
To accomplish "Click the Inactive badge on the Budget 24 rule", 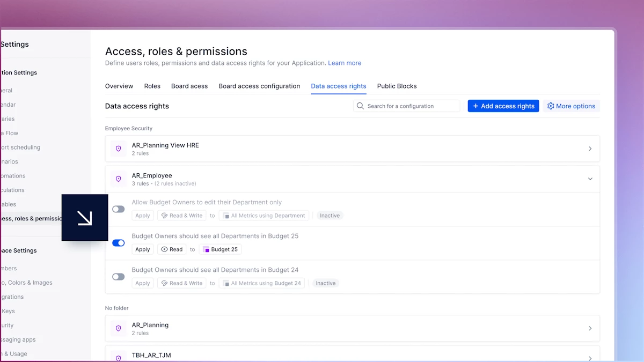I will point(325,283).
